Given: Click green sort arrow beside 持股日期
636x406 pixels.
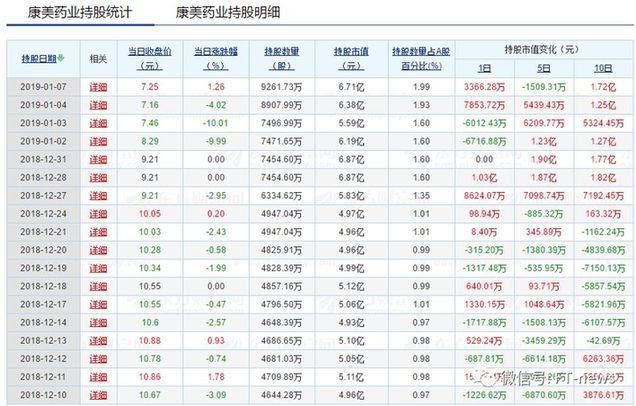Looking at the screenshot, I should pos(61,58).
